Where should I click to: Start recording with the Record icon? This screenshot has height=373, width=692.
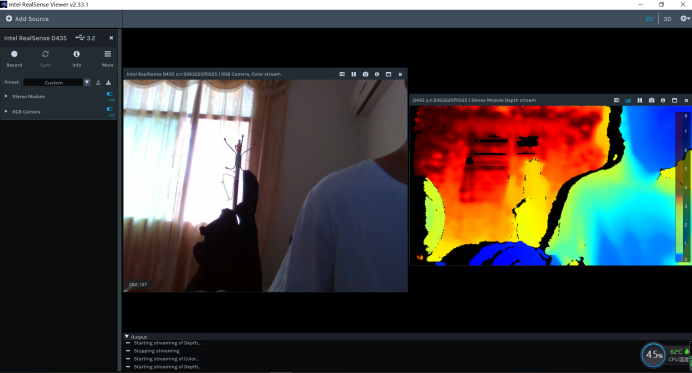pyautogui.click(x=14, y=54)
